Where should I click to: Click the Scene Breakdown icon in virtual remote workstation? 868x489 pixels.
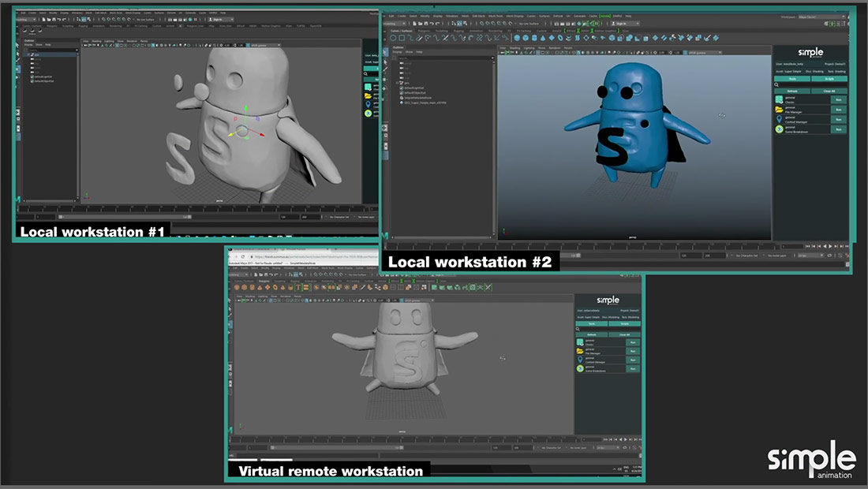pyautogui.click(x=580, y=368)
